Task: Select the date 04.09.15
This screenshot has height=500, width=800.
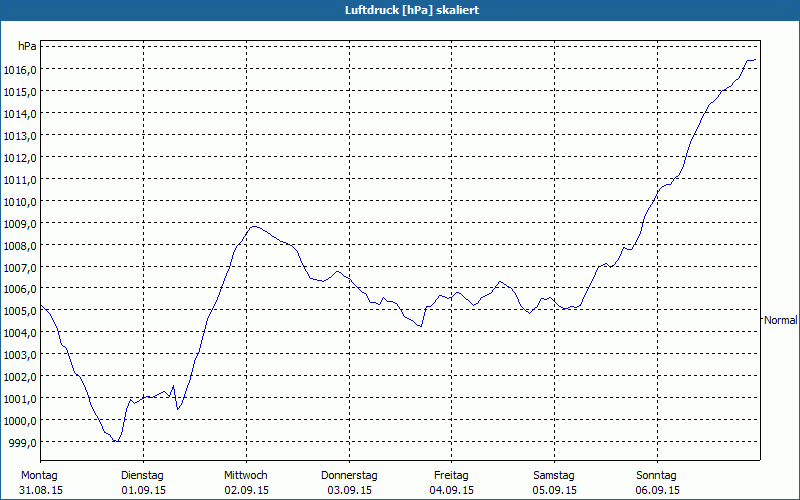Action: [x=452, y=490]
